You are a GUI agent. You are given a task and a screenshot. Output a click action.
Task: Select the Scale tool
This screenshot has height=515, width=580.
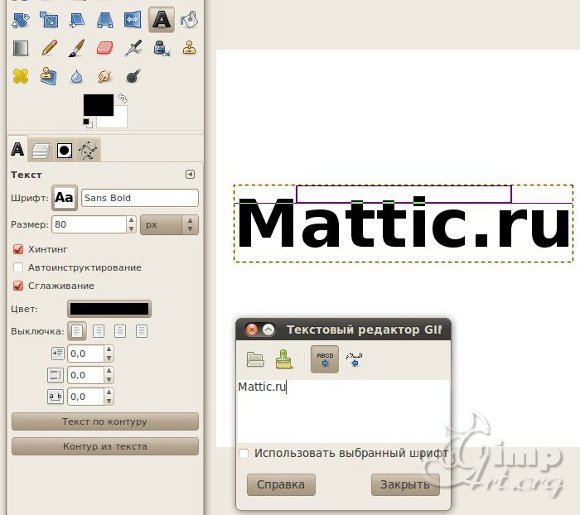49,20
